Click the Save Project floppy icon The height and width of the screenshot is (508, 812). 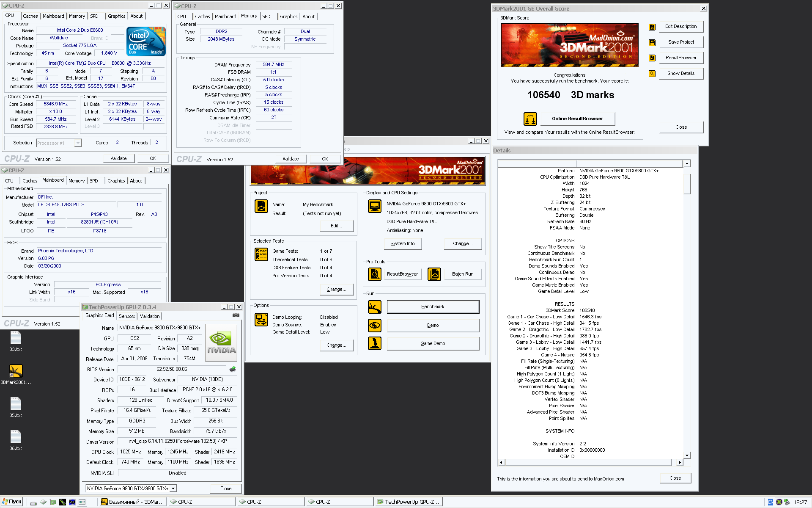[x=652, y=43]
